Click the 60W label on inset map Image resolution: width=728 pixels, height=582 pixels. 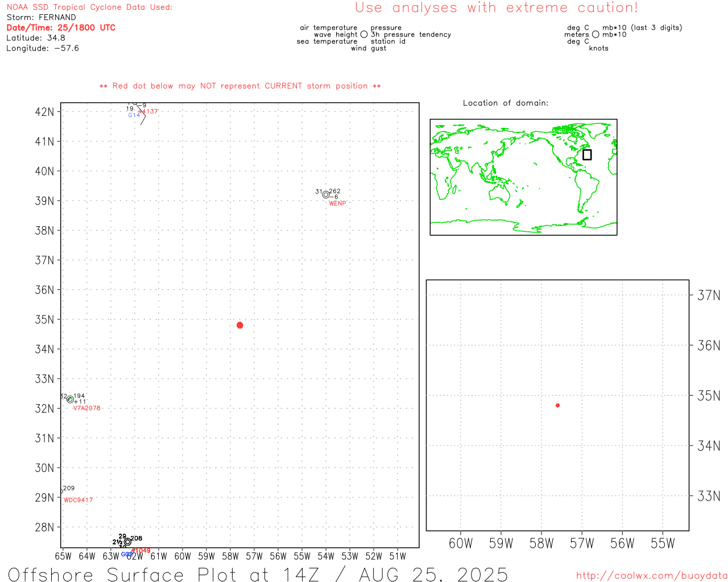(461, 543)
